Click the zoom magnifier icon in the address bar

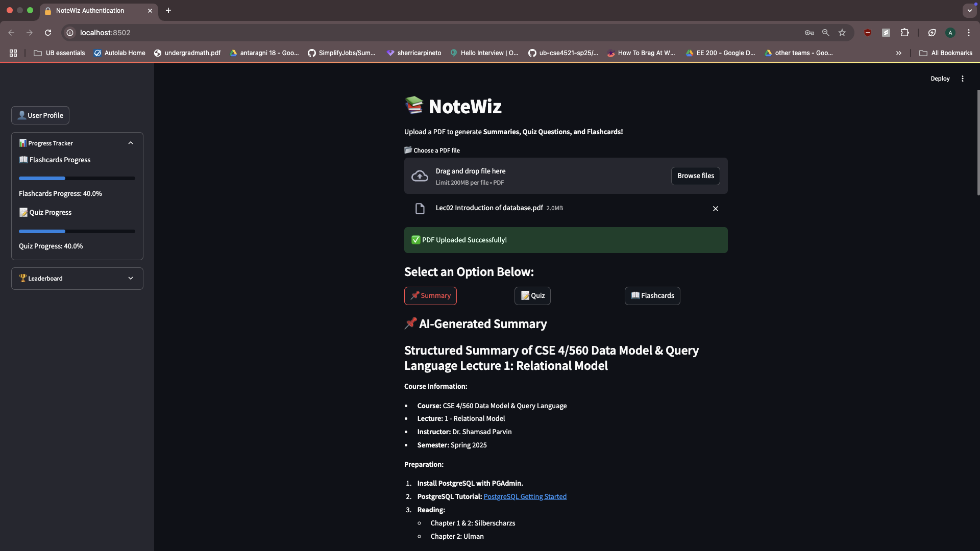click(825, 33)
